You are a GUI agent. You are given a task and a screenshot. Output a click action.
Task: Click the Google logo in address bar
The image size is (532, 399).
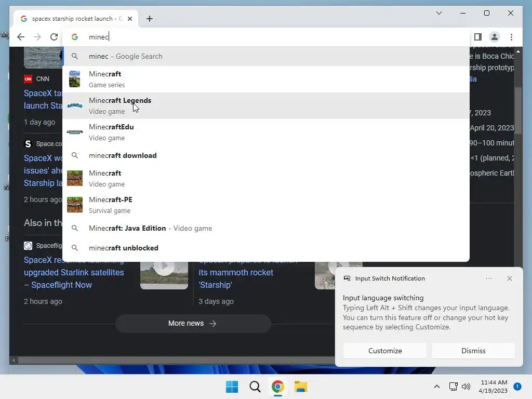point(75,37)
